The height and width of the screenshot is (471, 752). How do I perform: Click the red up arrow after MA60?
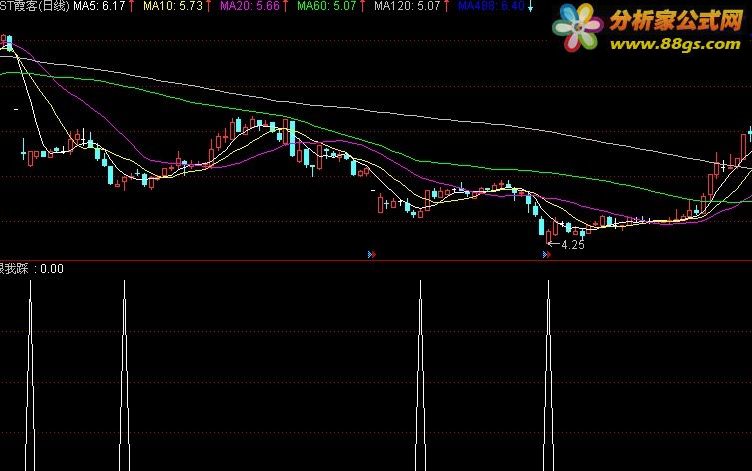pos(363,6)
